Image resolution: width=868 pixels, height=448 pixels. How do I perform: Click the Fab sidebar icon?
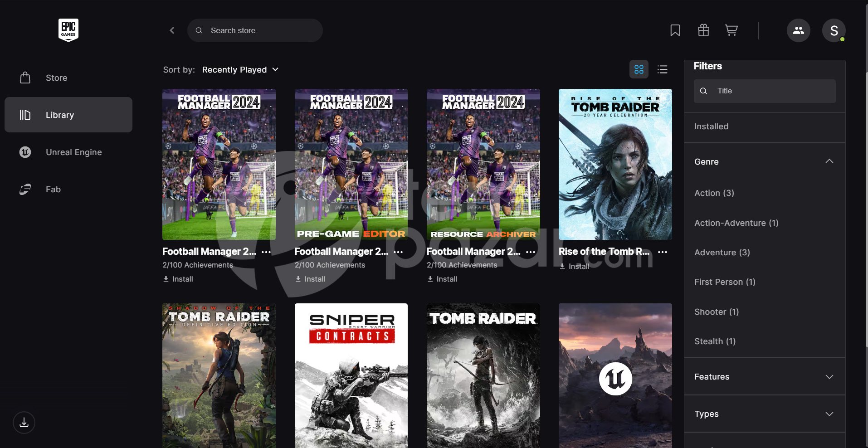[x=25, y=189]
